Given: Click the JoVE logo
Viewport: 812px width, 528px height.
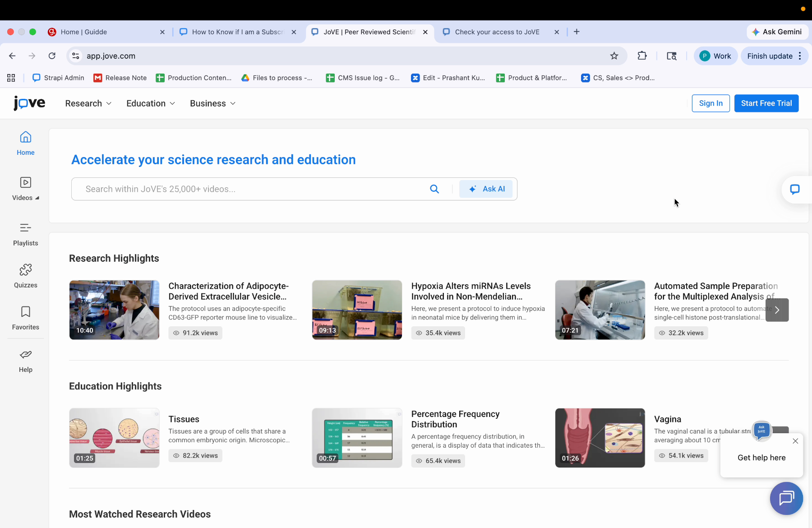Looking at the screenshot, I should pyautogui.click(x=29, y=103).
